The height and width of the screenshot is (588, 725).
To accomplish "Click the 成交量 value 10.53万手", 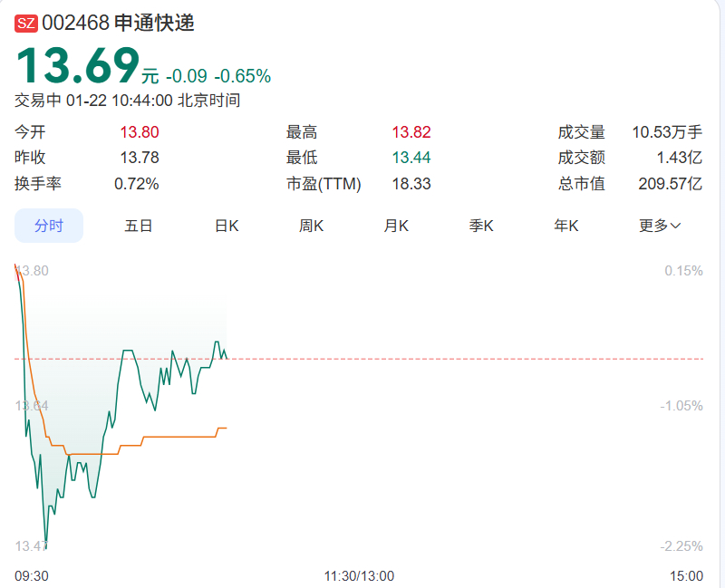I will click(667, 132).
